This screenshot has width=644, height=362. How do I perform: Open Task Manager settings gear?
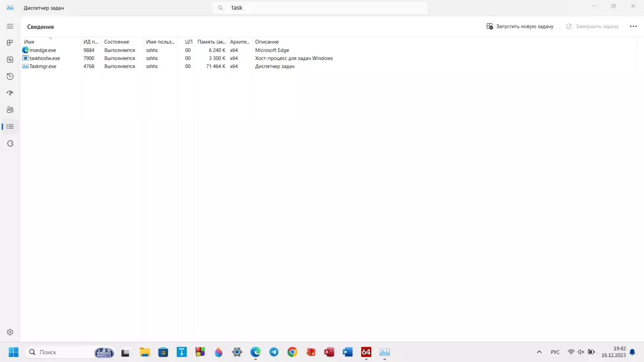point(10,332)
